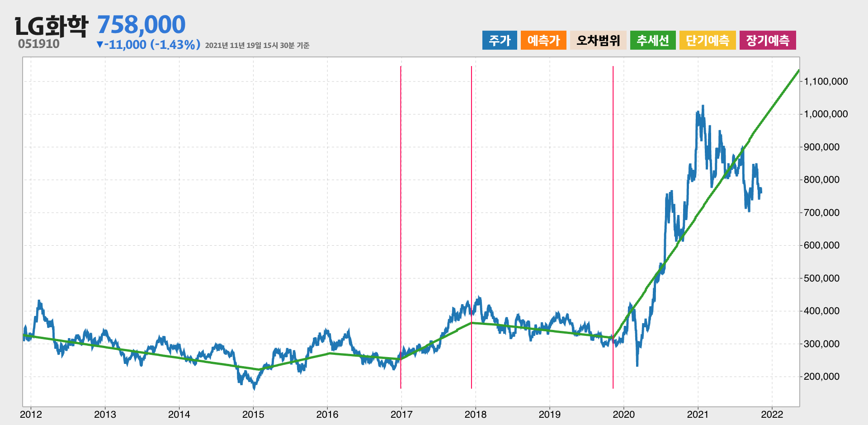Click the 900,000 y-axis label
868x425 pixels.
pyautogui.click(x=822, y=147)
